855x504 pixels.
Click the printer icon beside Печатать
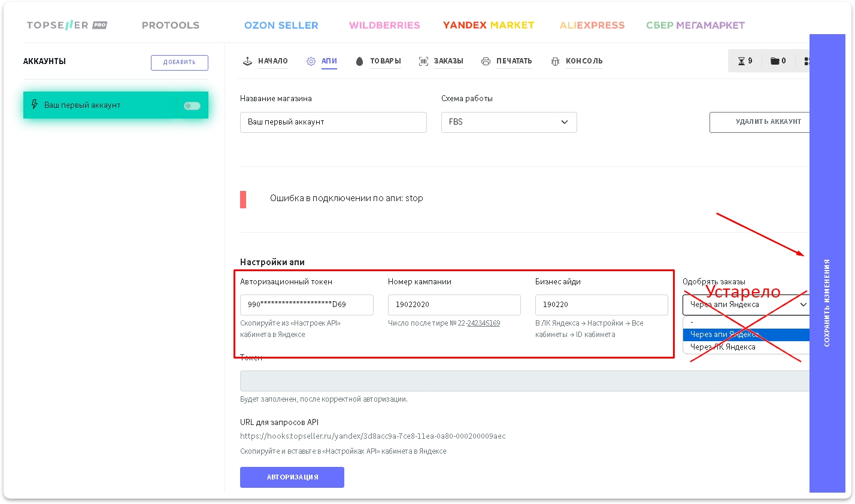tap(486, 61)
